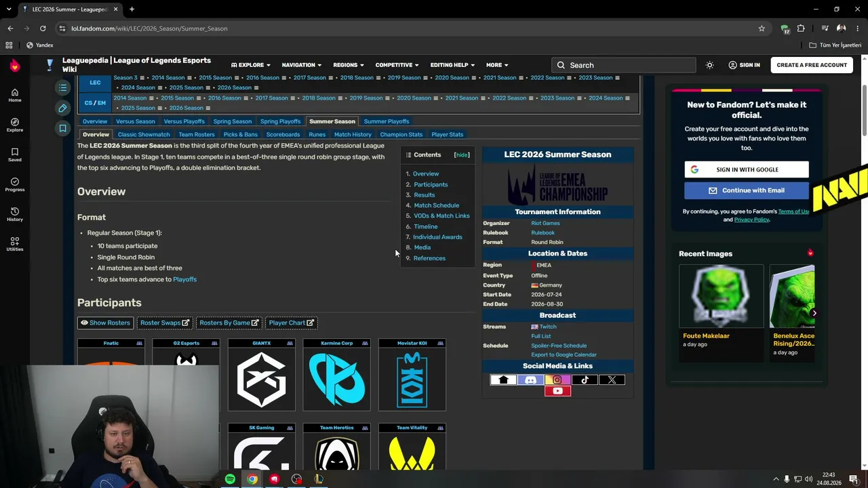Jump to Individual Awards in Contents
The width and height of the screenshot is (868, 488).
click(x=437, y=237)
